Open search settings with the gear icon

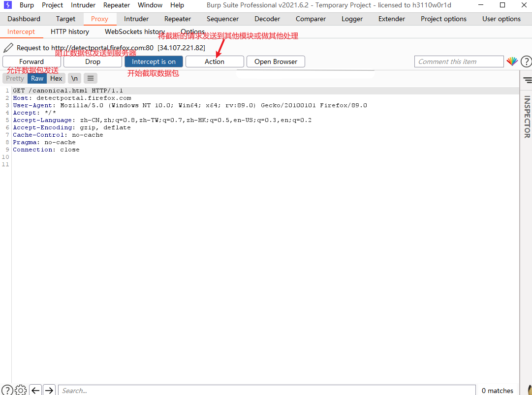tap(21, 390)
